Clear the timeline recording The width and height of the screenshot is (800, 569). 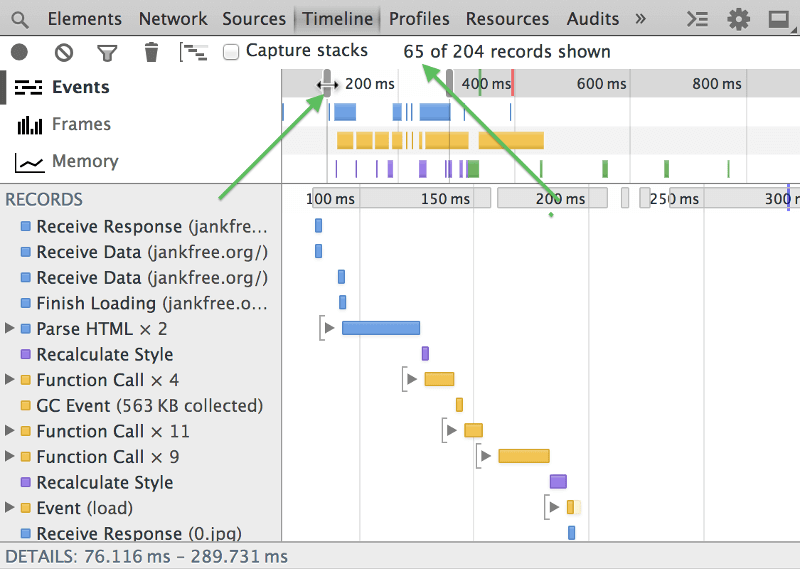click(63, 52)
